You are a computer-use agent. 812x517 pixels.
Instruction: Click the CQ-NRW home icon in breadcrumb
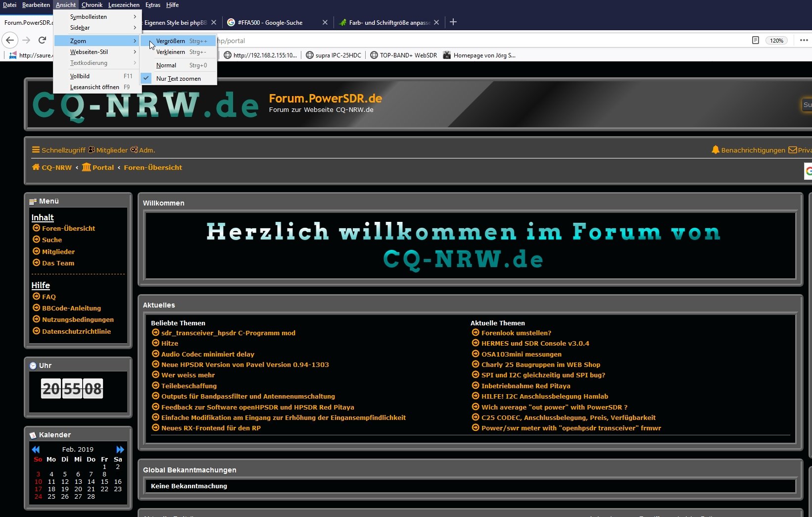tap(36, 167)
